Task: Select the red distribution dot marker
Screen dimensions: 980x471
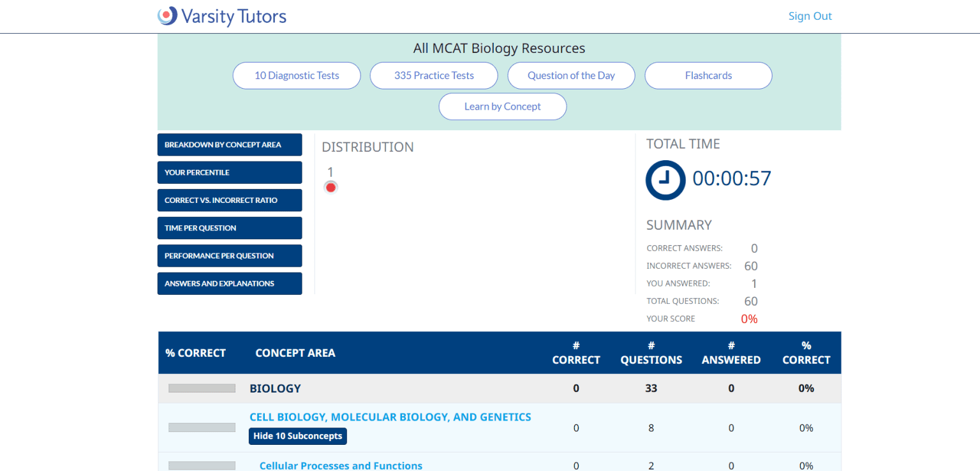Action: pos(330,187)
